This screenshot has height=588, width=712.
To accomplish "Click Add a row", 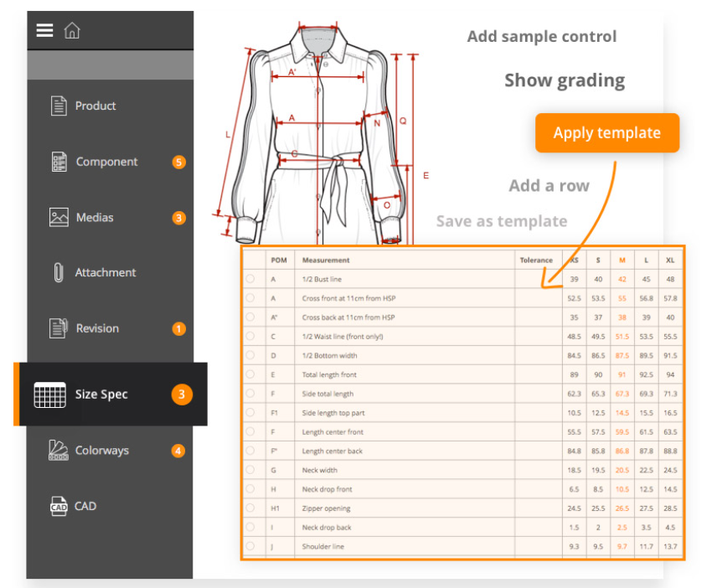I will (x=549, y=185).
